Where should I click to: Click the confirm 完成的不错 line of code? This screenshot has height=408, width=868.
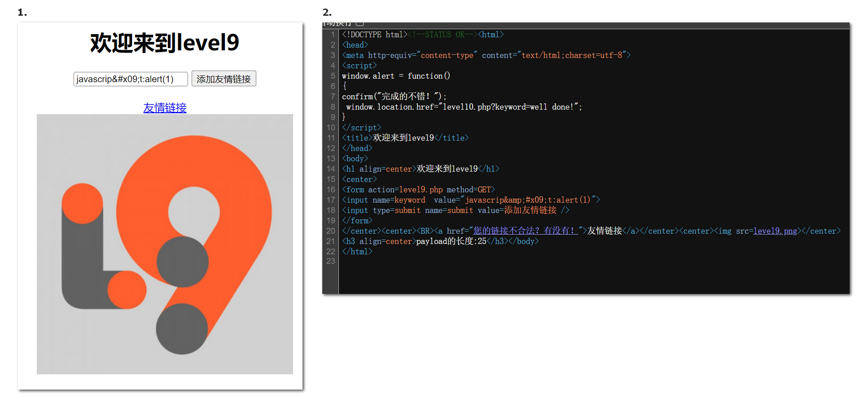click(x=394, y=97)
